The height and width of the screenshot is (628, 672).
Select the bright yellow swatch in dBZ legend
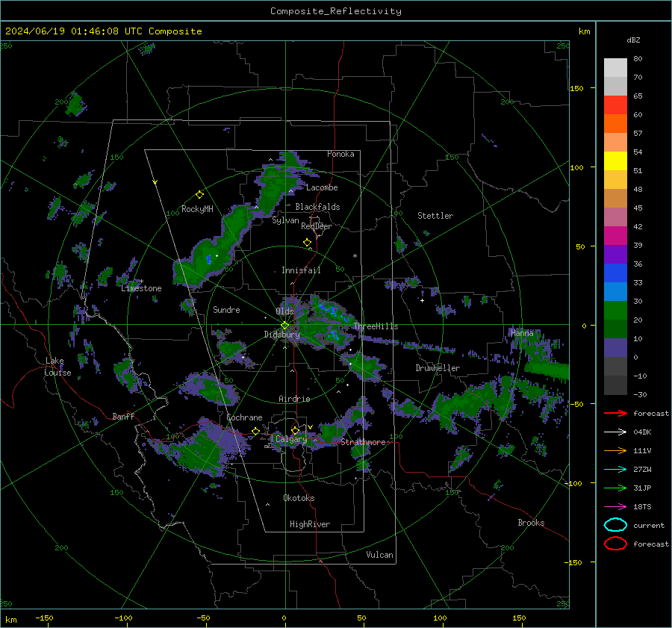coord(615,161)
